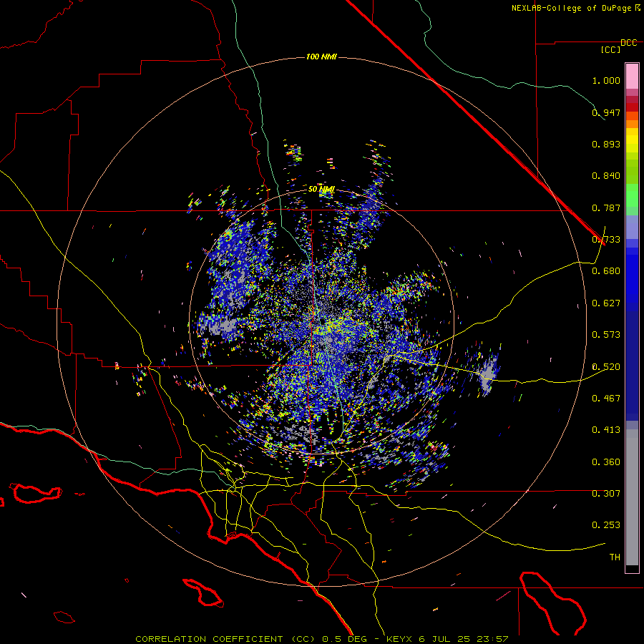Click the 0.253 legend value
Image resolution: width=644 pixels, height=644 pixels.
pyautogui.click(x=606, y=525)
